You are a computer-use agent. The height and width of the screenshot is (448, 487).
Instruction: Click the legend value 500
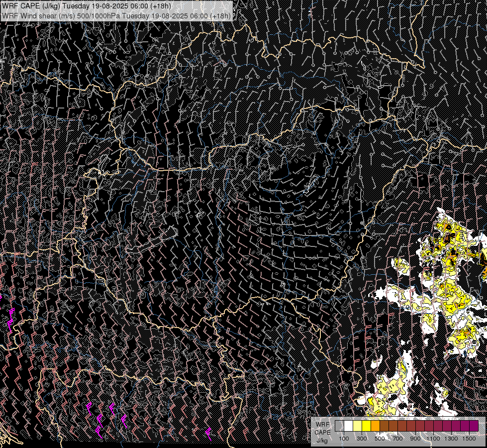pos(380,439)
